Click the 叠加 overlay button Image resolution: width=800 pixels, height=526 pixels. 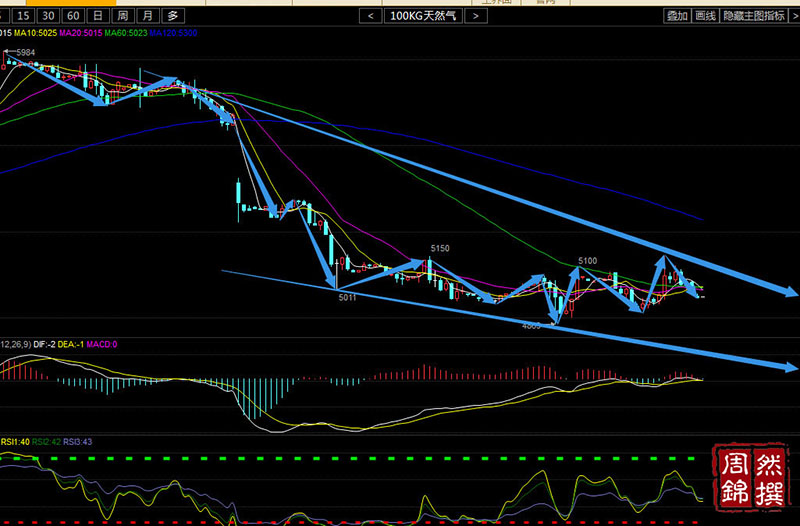coord(677,16)
